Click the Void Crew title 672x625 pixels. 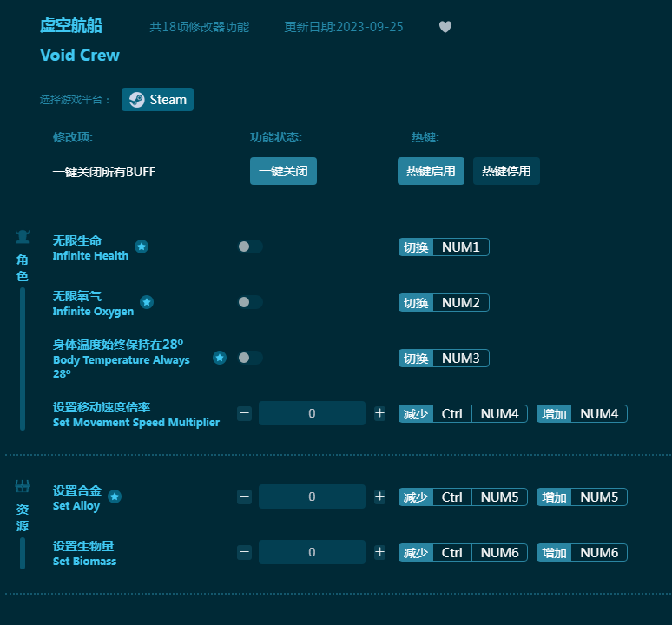(80, 56)
